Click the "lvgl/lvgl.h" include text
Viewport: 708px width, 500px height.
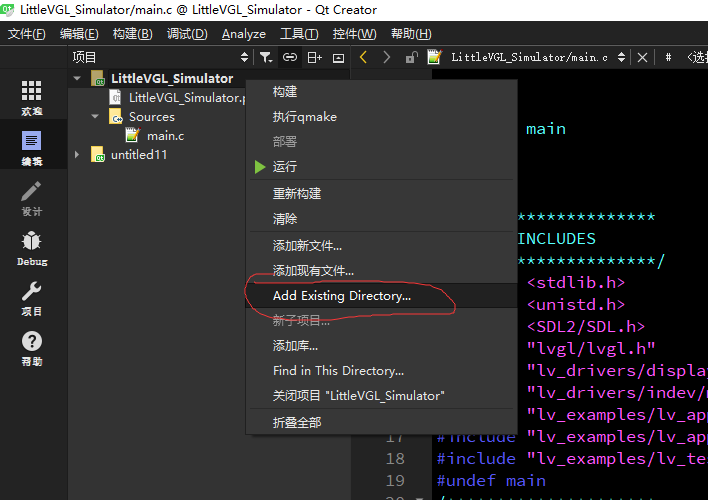[591, 349]
